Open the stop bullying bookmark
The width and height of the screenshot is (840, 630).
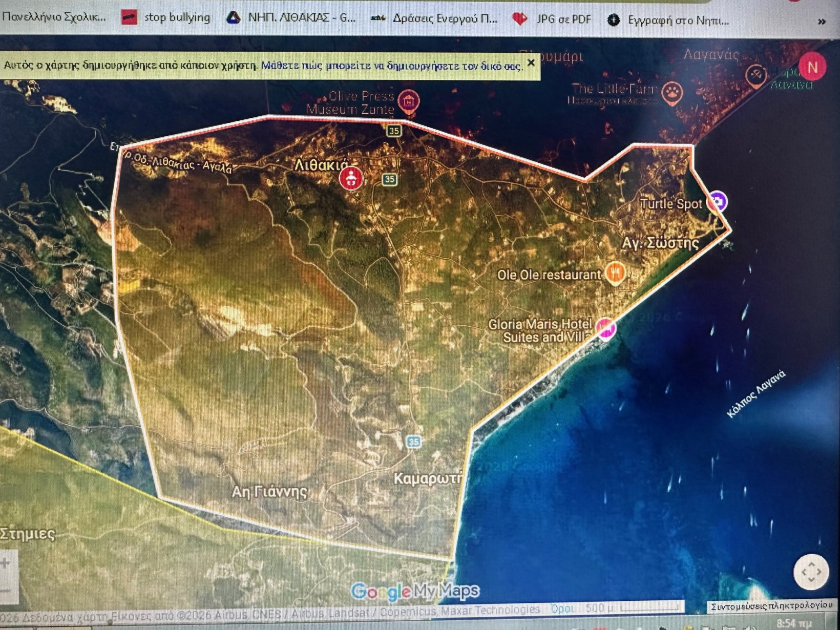pyautogui.click(x=166, y=17)
